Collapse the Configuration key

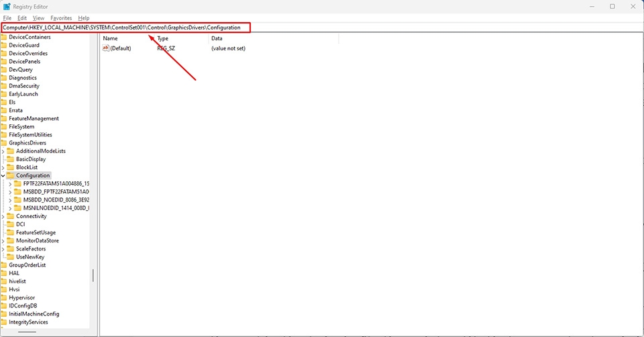pos(3,175)
